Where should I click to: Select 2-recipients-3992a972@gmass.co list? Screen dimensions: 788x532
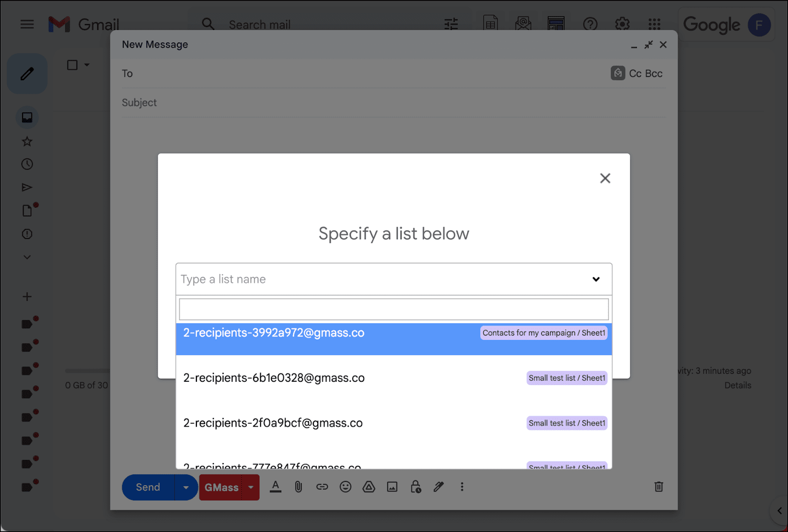(394, 339)
